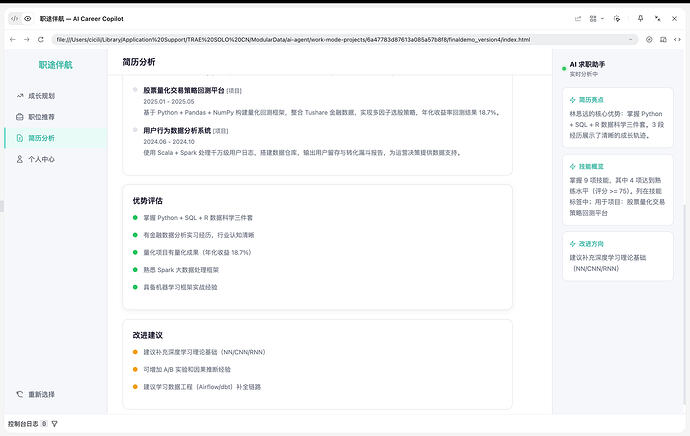Click the file URL address bar
The height and width of the screenshot is (436, 690).
(x=345, y=40)
